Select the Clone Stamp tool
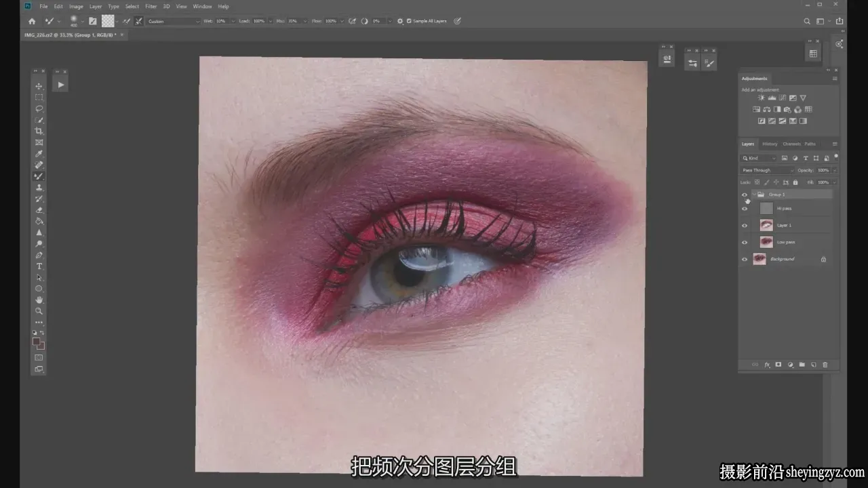This screenshot has height=488, width=868. click(x=39, y=188)
